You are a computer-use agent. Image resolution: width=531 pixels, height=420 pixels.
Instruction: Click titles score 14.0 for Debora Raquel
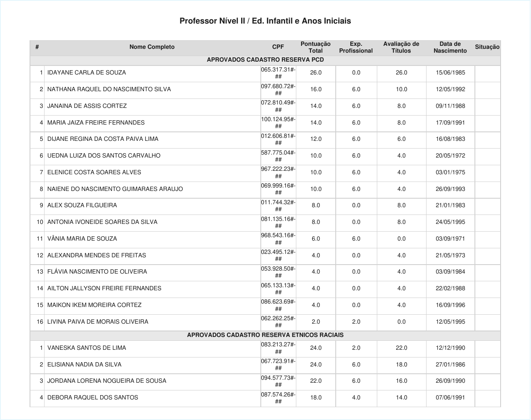click(x=401, y=398)
